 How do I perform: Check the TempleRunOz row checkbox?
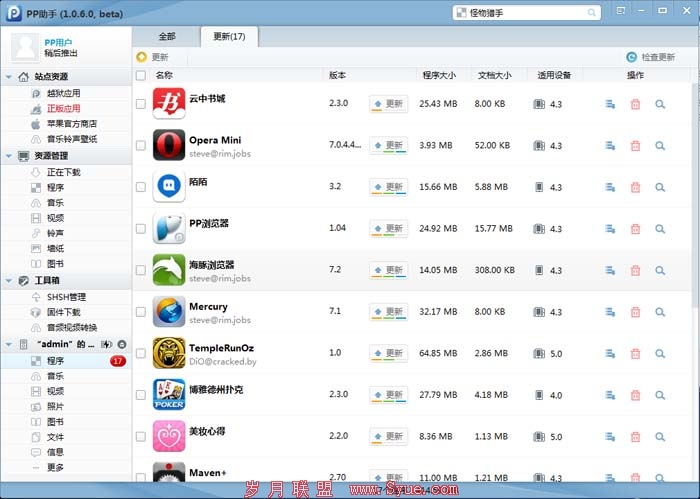[x=141, y=353]
